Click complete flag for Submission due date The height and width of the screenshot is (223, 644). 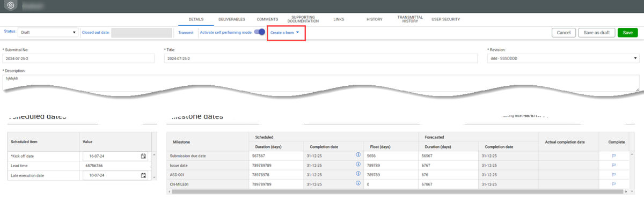[613, 155]
